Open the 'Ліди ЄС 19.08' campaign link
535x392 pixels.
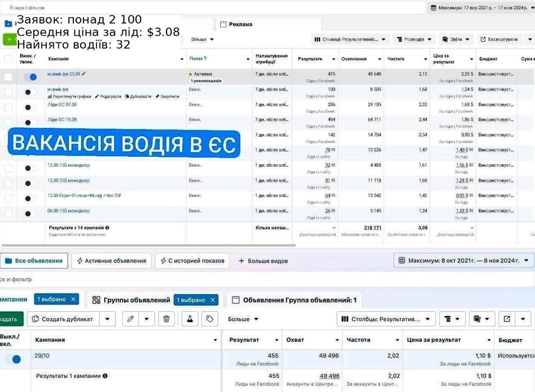[x=62, y=119]
